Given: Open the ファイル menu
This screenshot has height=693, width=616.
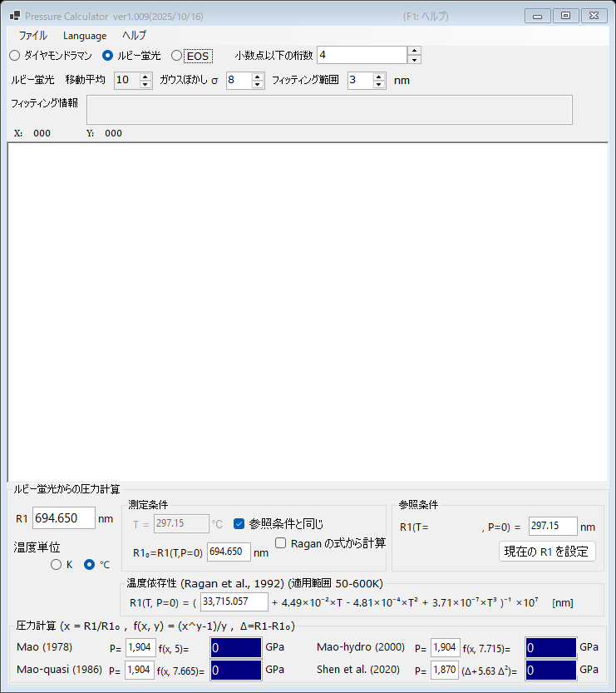Looking at the screenshot, I should pos(32,35).
